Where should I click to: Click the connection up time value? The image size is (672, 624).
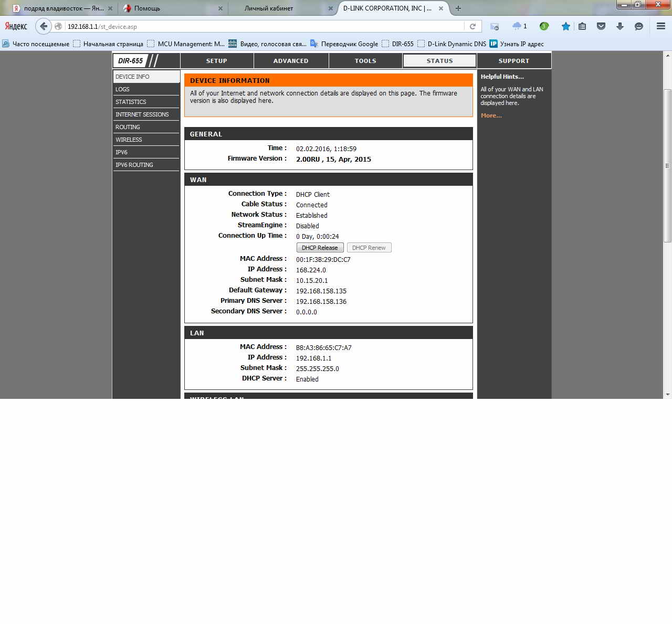[318, 237]
